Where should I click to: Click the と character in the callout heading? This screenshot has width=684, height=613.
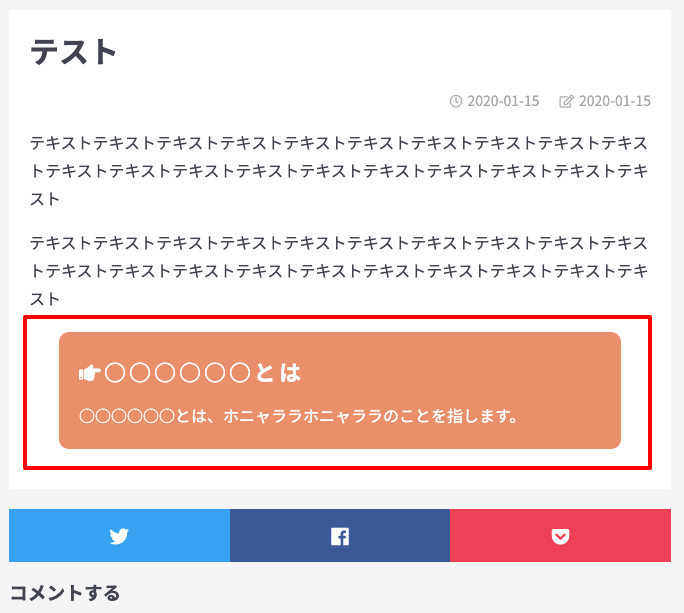point(265,373)
